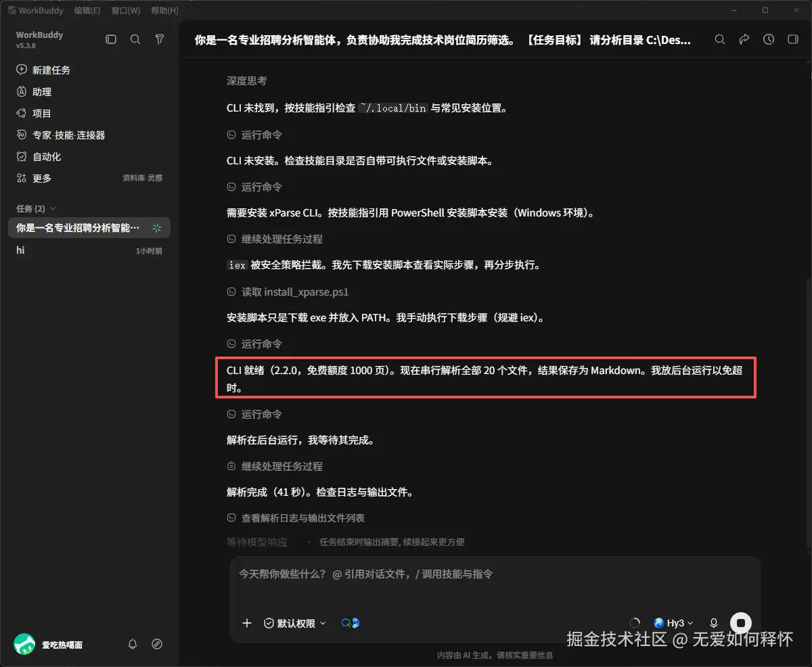Open the Hy3 model dropdown

coord(673,623)
